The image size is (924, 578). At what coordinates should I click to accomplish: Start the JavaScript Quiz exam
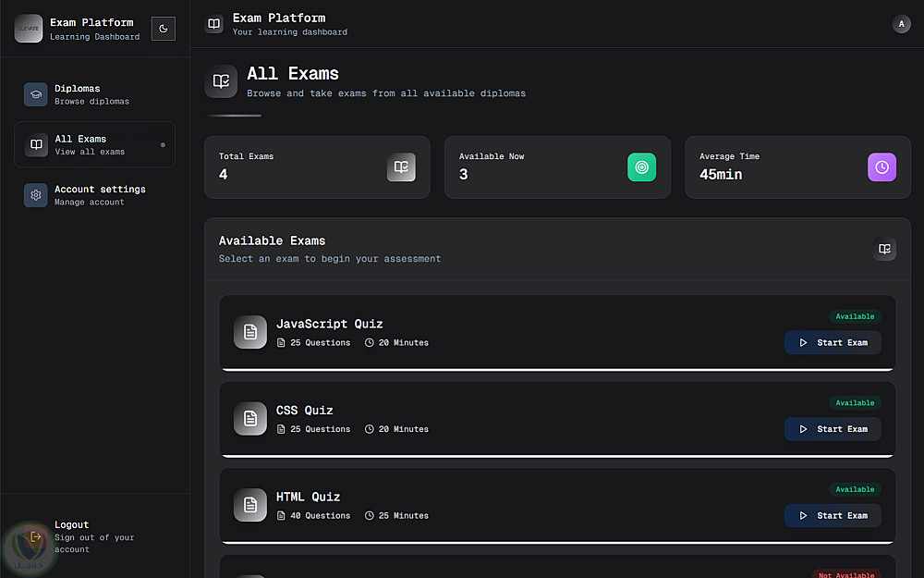pos(833,343)
